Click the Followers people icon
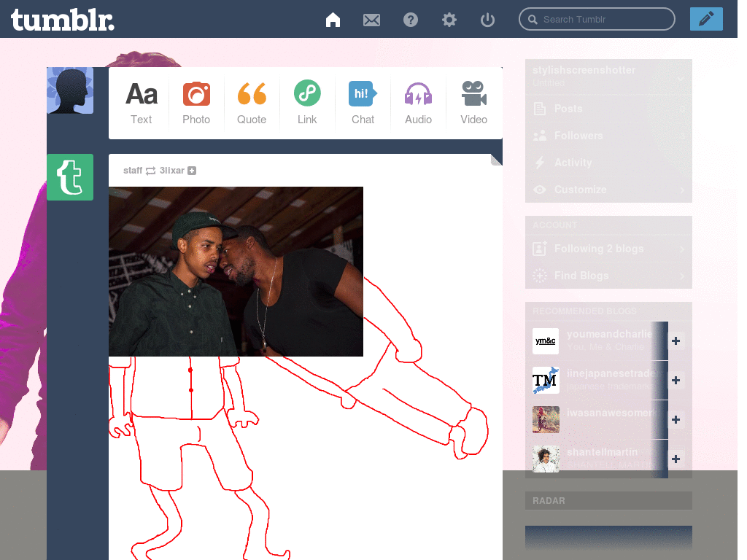This screenshot has height=560, width=747. click(539, 136)
